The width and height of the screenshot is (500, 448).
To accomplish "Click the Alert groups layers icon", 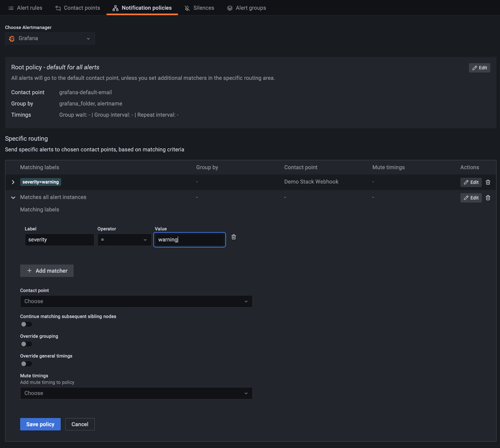I will pos(230,8).
